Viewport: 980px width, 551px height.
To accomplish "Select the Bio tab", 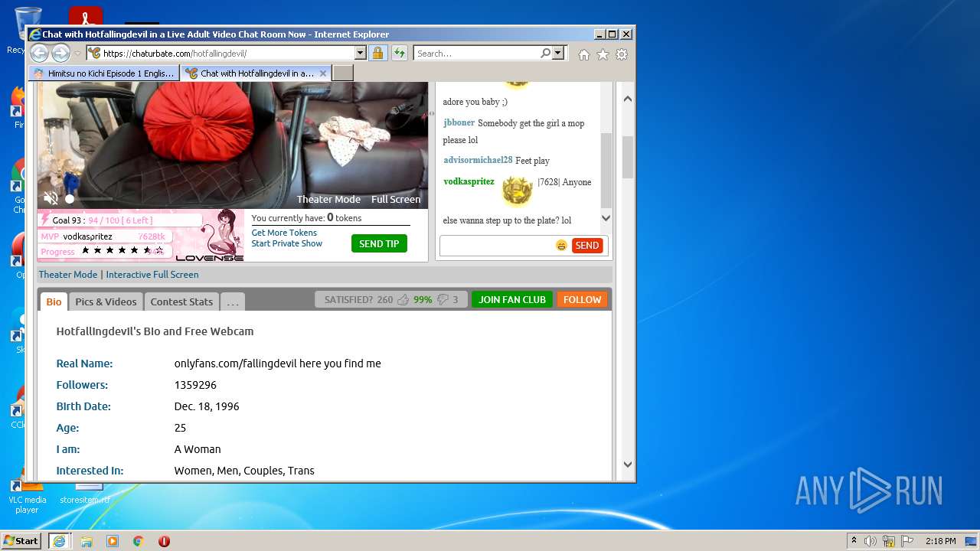I will [54, 302].
